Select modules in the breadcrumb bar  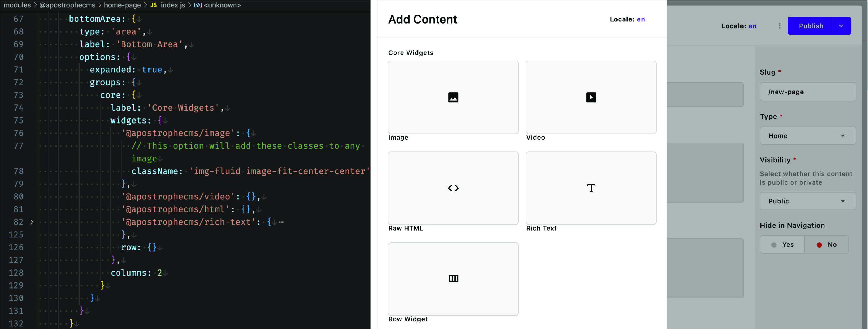pos(17,5)
